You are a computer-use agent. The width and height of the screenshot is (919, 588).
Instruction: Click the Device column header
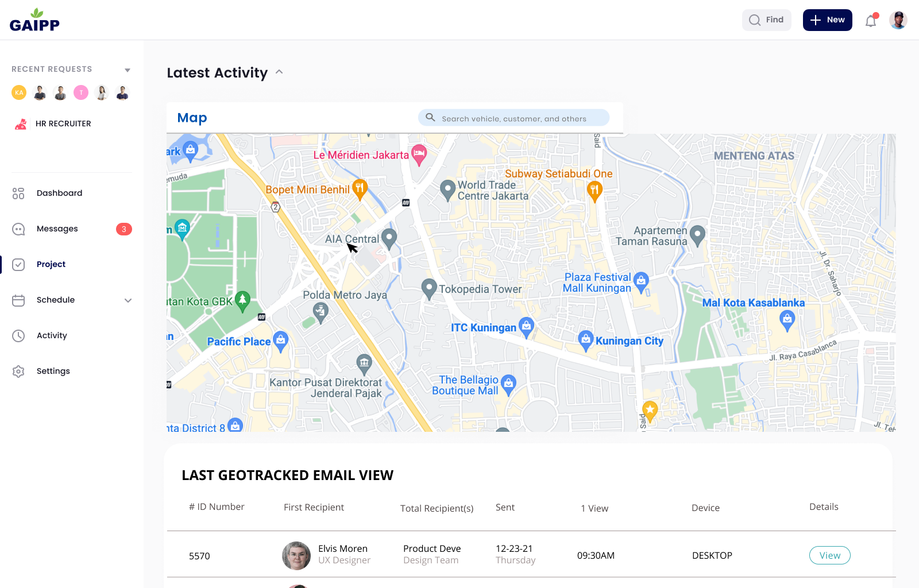pos(706,508)
